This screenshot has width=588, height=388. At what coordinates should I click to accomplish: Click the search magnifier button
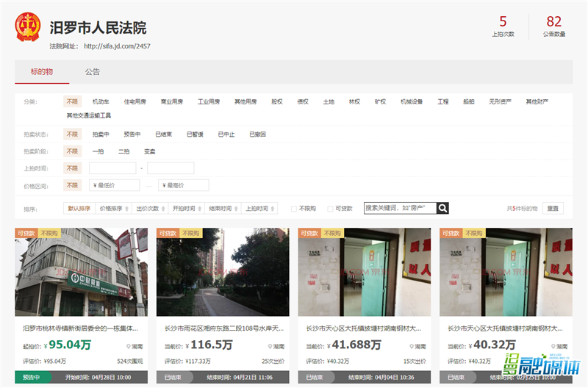[442, 208]
